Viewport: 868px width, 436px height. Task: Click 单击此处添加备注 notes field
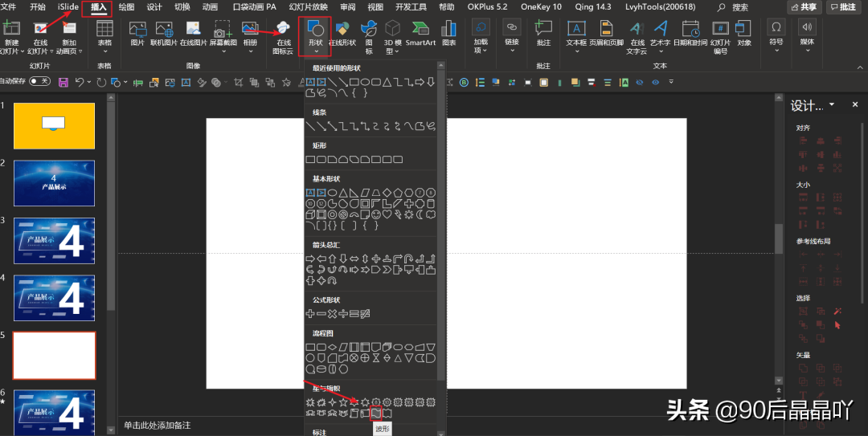pyautogui.click(x=158, y=426)
